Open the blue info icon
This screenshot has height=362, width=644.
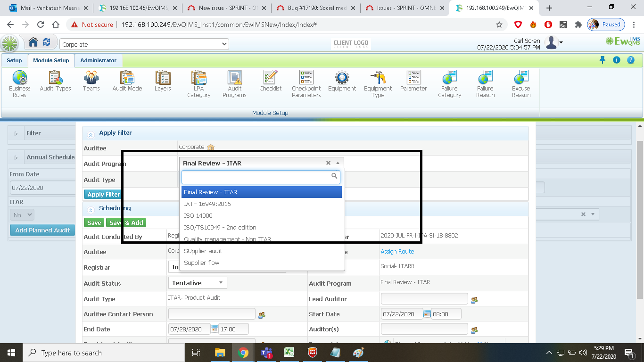click(616, 60)
